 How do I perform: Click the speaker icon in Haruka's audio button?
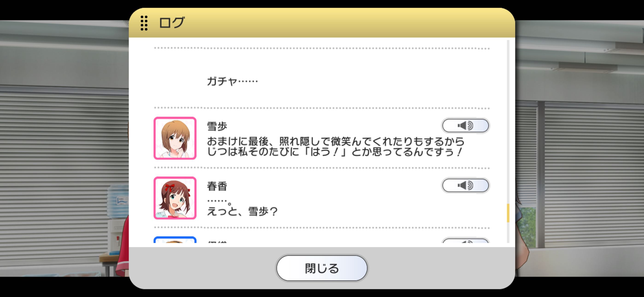[x=465, y=185]
